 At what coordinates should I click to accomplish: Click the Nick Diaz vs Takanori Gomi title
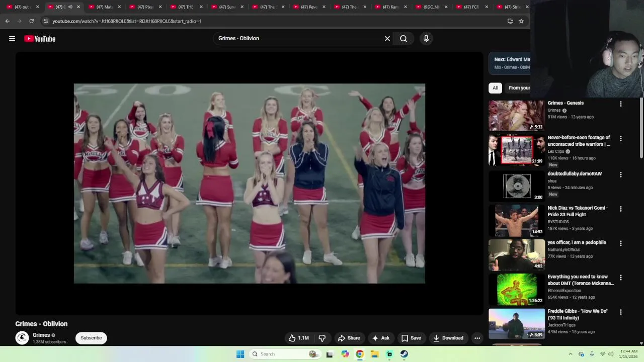(x=578, y=211)
